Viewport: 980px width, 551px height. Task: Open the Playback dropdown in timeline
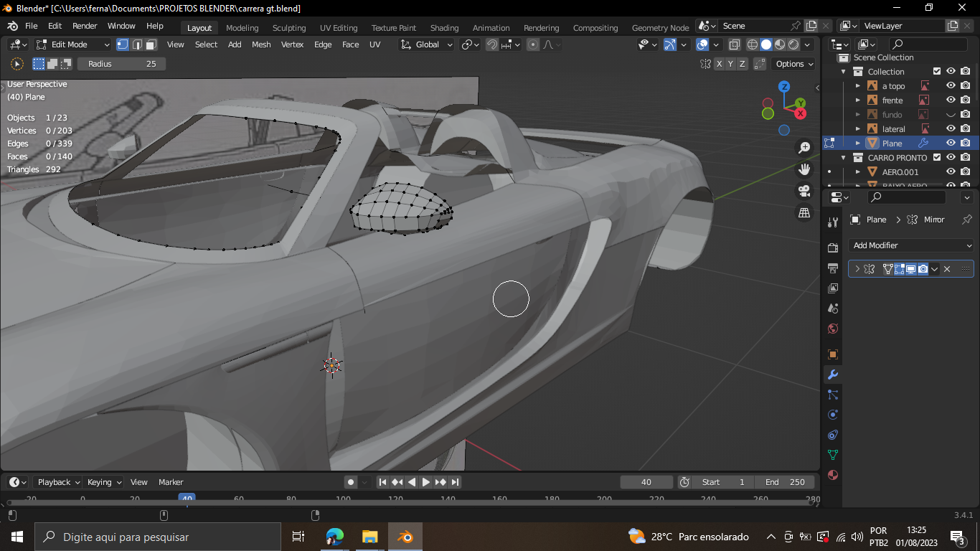click(59, 482)
